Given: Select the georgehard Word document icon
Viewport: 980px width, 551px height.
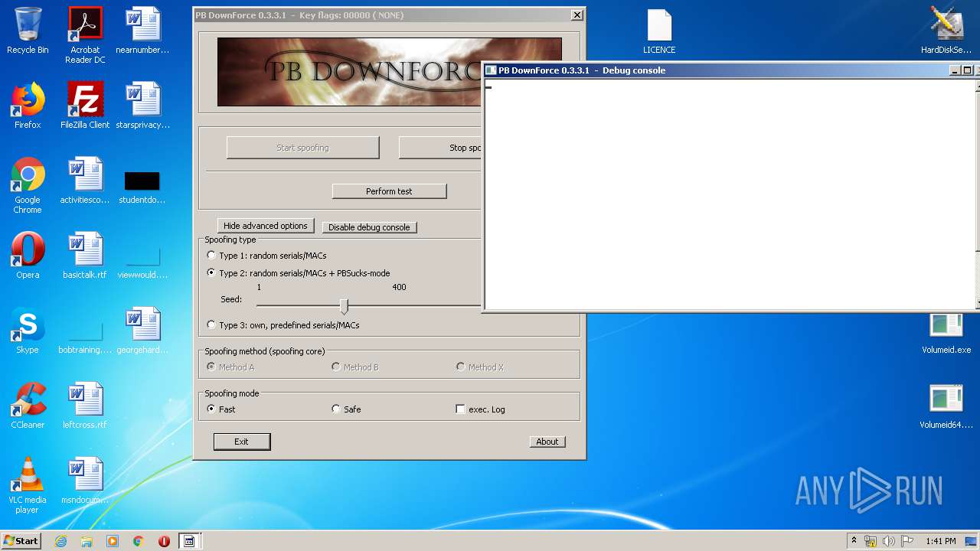Looking at the screenshot, I should 142,331.
